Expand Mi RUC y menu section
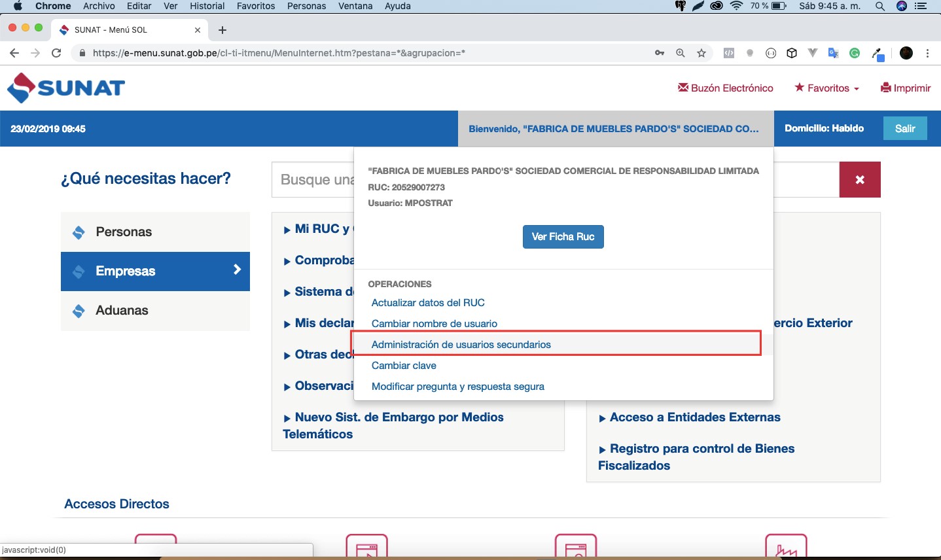Screen dimensions: 941x560 [x=318, y=229]
